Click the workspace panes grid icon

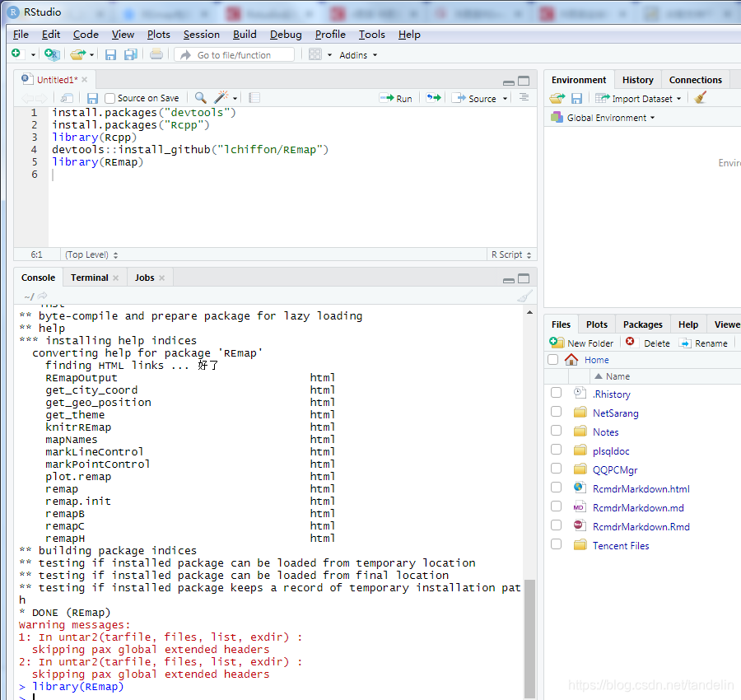point(315,54)
